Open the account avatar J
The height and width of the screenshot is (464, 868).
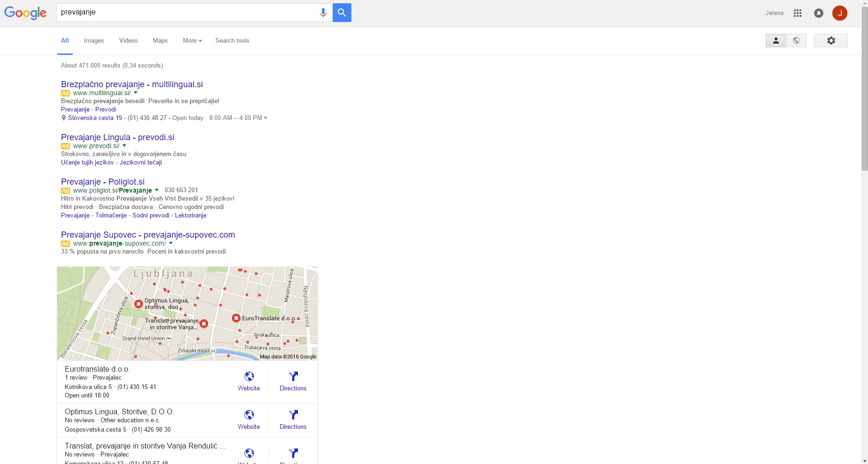click(x=839, y=13)
